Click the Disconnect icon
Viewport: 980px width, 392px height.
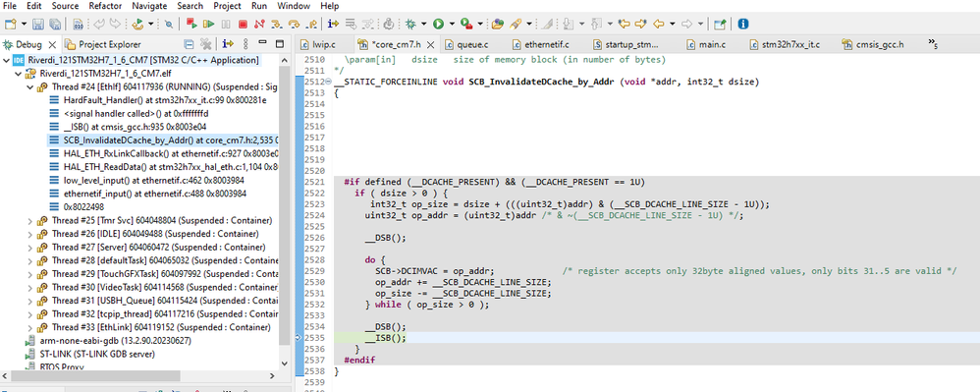(x=259, y=24)
